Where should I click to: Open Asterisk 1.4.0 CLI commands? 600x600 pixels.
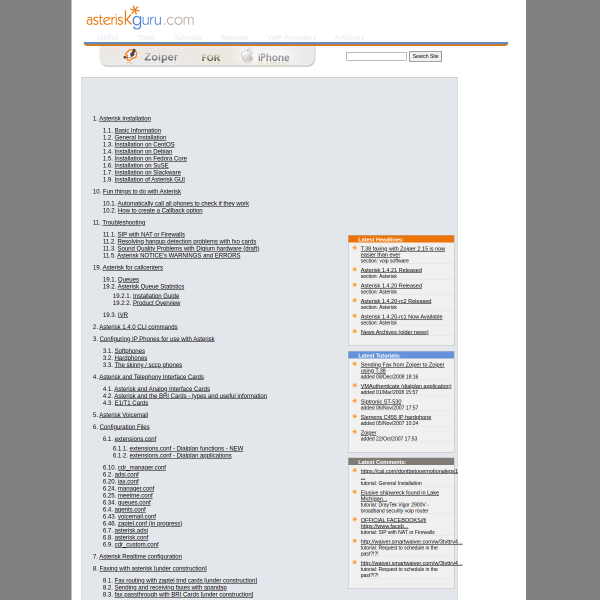(138, 327)
